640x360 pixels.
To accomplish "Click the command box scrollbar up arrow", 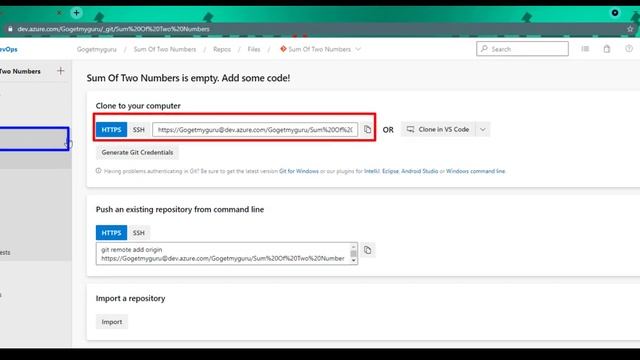I will coord(353,247).
